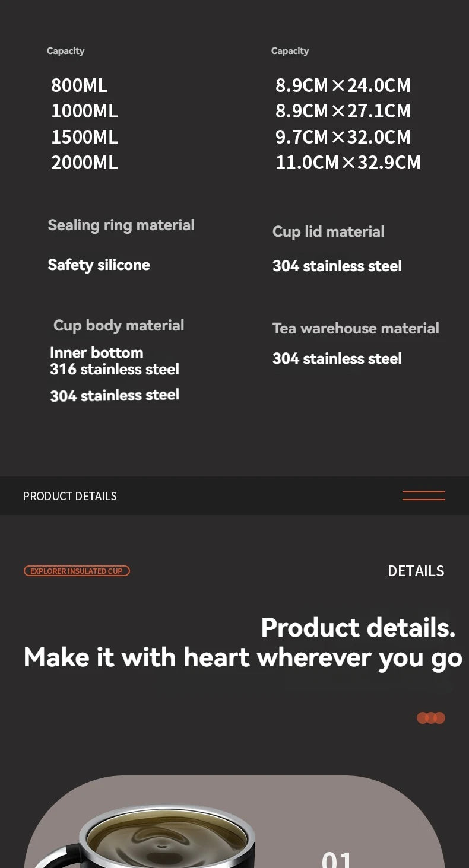Click the 01 number label
This screenshot has width=469, height=868.
pos(337,859)
